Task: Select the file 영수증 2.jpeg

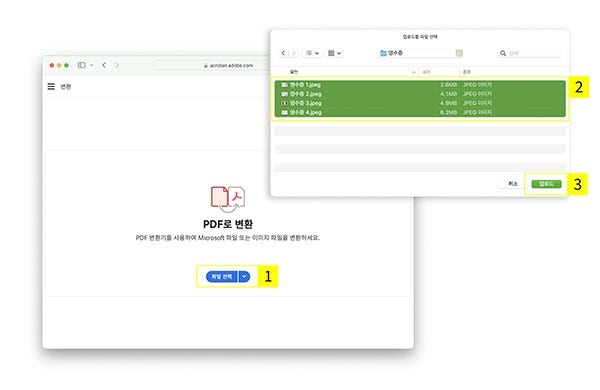Action: tap(420, 94)
